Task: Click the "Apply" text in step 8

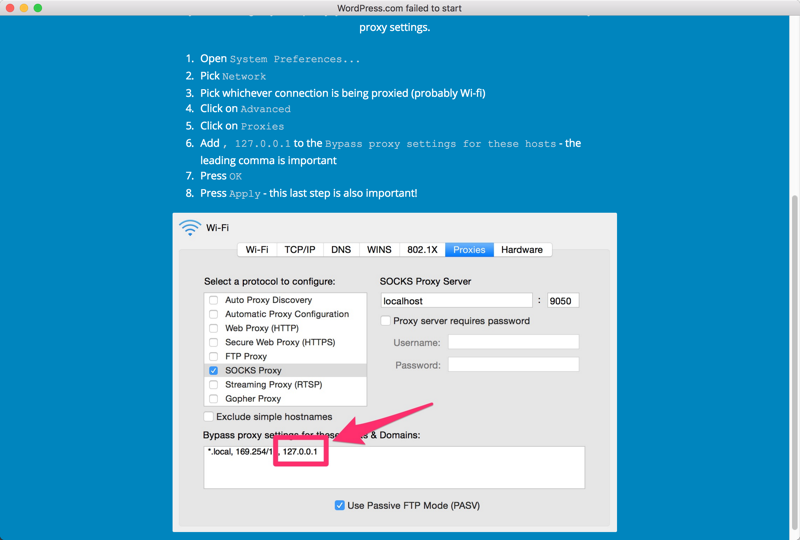Action: [245, 194]
